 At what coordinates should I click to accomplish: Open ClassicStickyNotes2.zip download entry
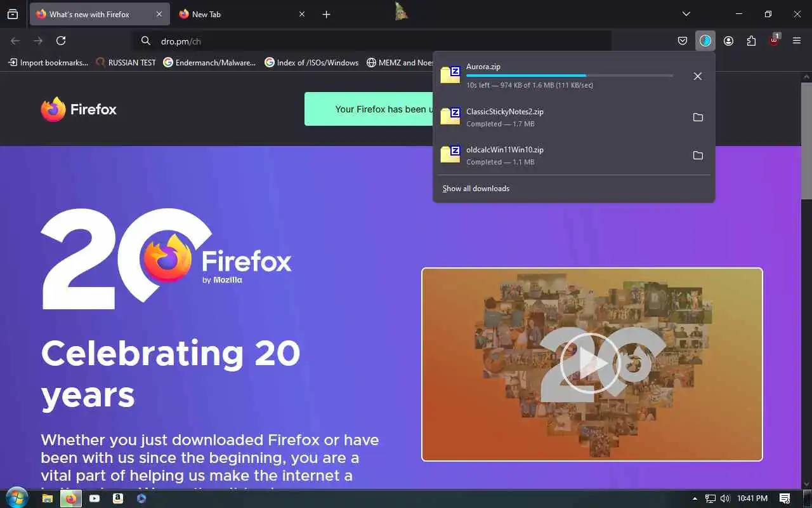click(x=558, y=117)
